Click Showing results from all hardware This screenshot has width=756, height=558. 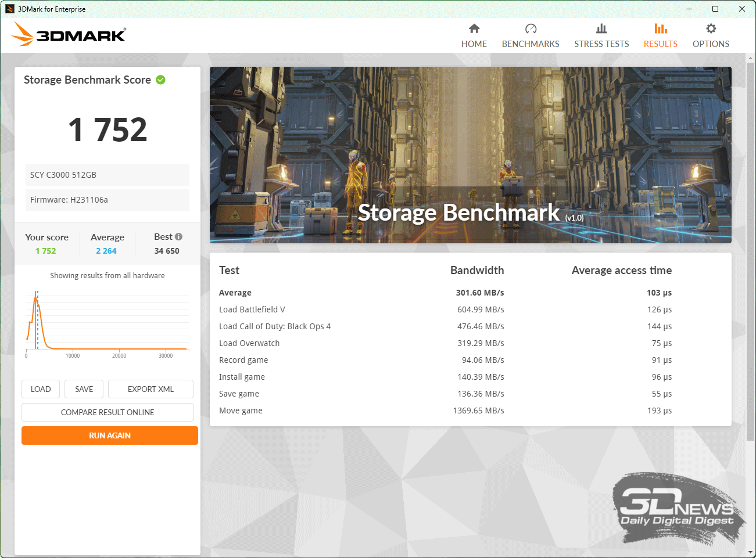[x=108, y=276]
